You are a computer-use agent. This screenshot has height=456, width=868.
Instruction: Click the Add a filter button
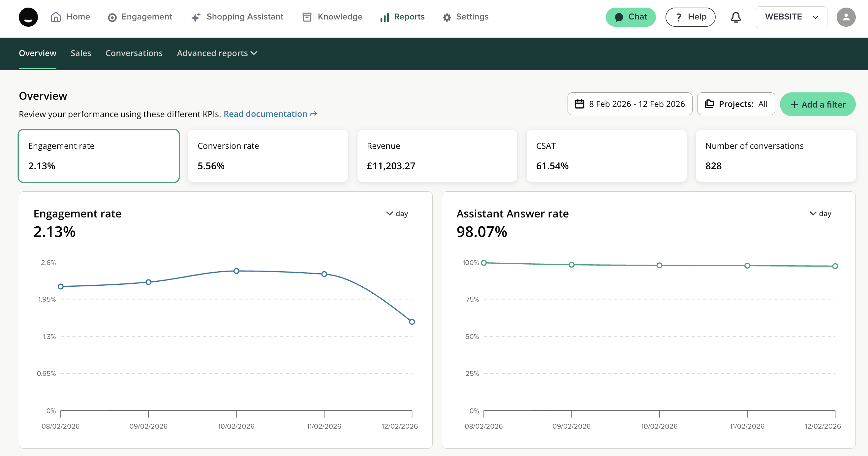818,105
